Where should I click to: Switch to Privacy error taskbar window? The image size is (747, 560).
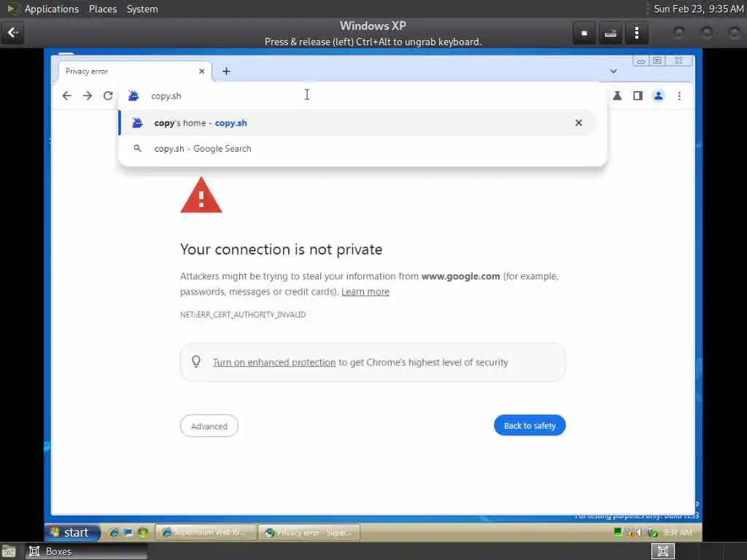pyautogui.click(x=309, y=532)
